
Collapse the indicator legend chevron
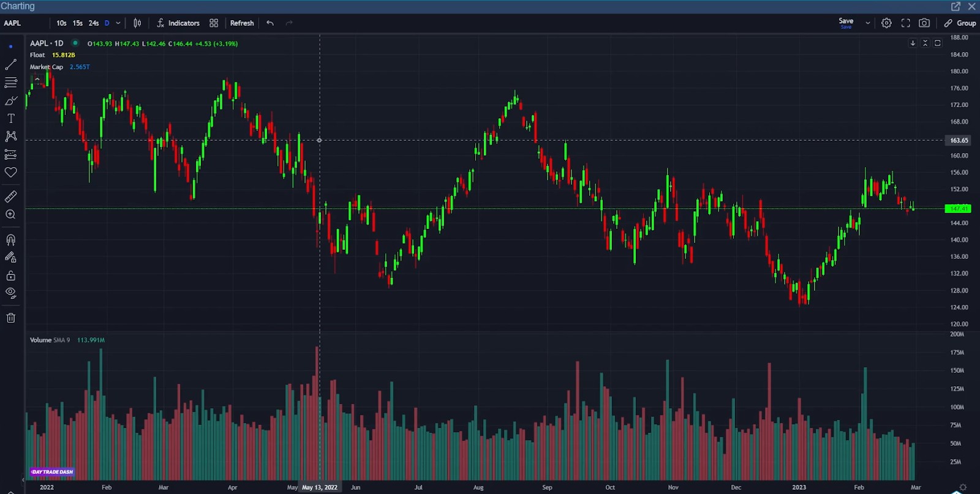37,79
